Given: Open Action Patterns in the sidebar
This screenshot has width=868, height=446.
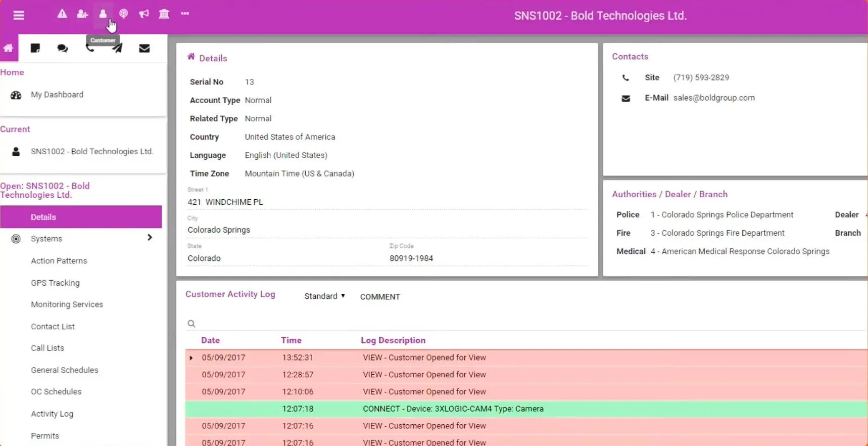Looking at the screenshot, I should click(x=59, y=261).
